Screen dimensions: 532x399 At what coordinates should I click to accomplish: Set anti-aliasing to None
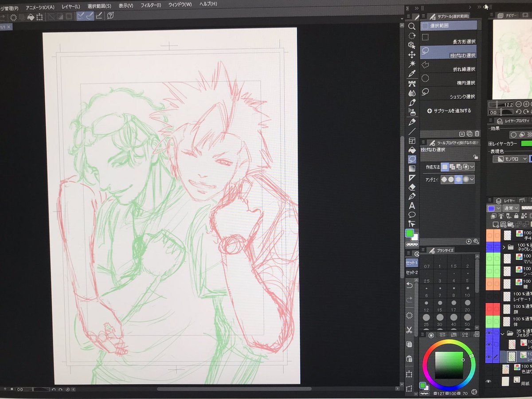(444, 179)
